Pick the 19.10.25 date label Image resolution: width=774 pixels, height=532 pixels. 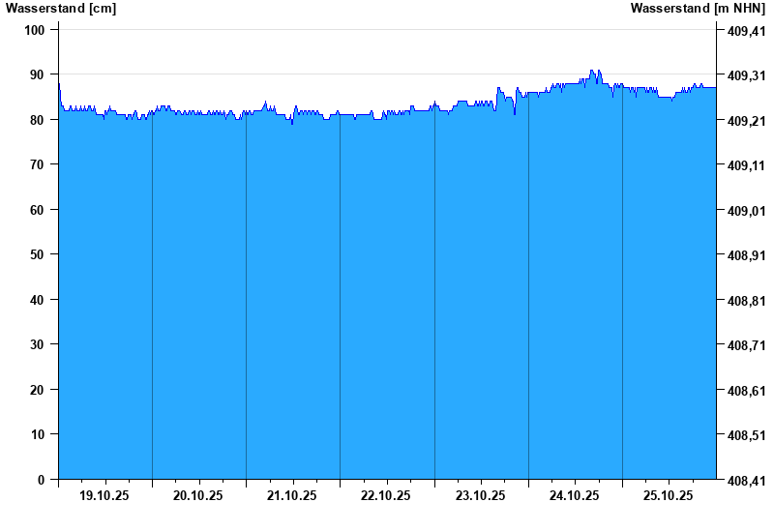(x=104, y=495)
